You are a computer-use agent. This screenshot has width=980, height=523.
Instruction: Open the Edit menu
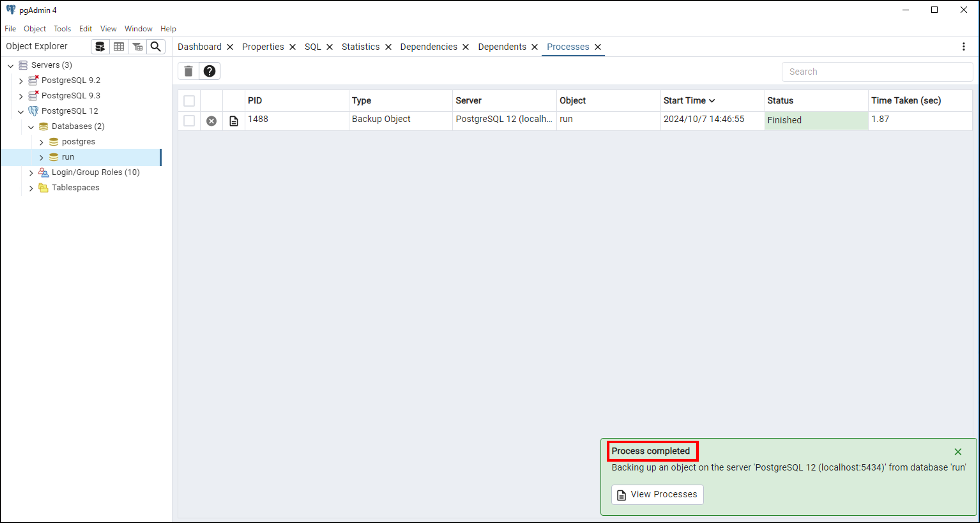pos(86,29)
